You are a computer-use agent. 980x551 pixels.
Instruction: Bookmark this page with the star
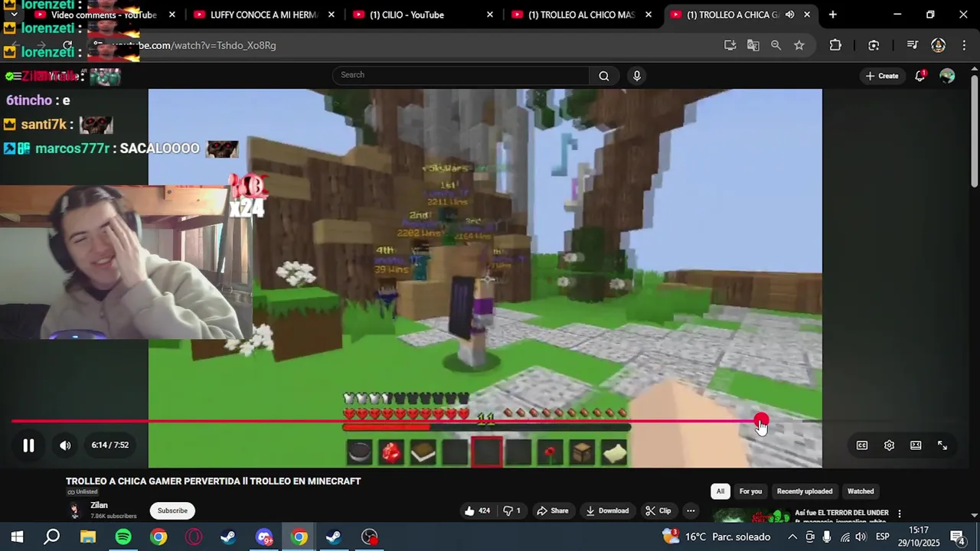pos(799,45)
